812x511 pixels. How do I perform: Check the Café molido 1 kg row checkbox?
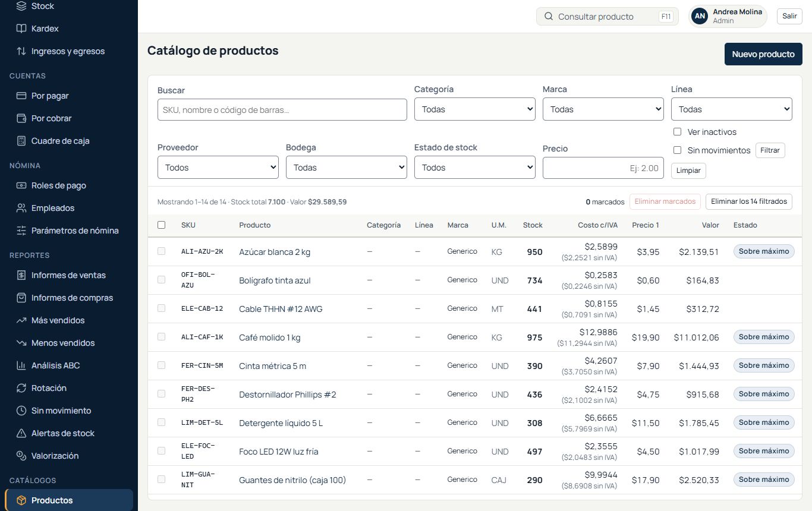point(161,337)
